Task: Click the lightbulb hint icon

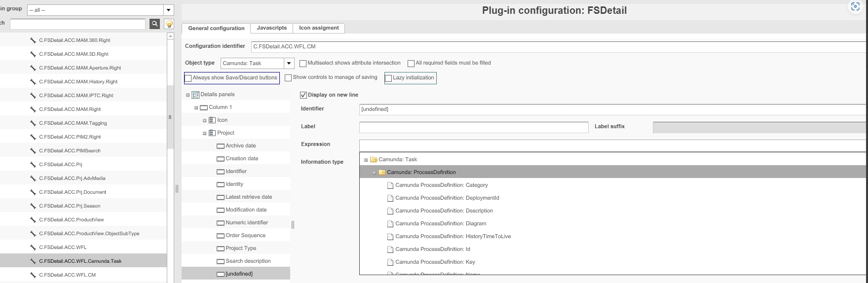Action: [x=169, y=24]
